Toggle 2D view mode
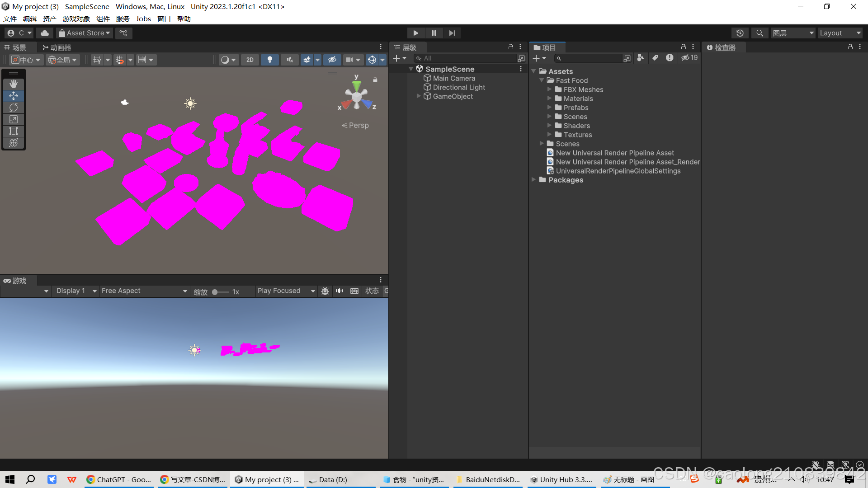Viewport: 868px width, 488px height. pos(250,60)
